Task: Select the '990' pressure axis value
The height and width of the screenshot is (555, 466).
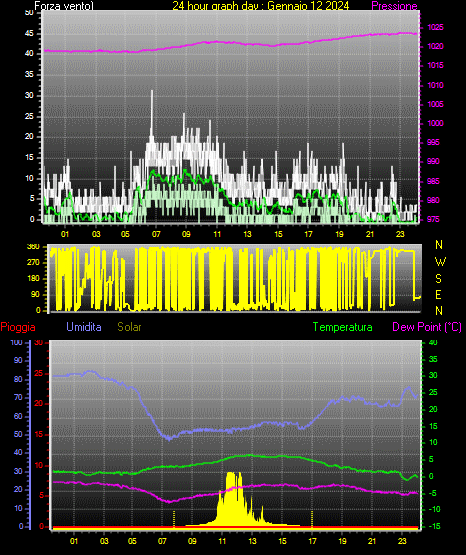Action: click(x=433, y=161)
